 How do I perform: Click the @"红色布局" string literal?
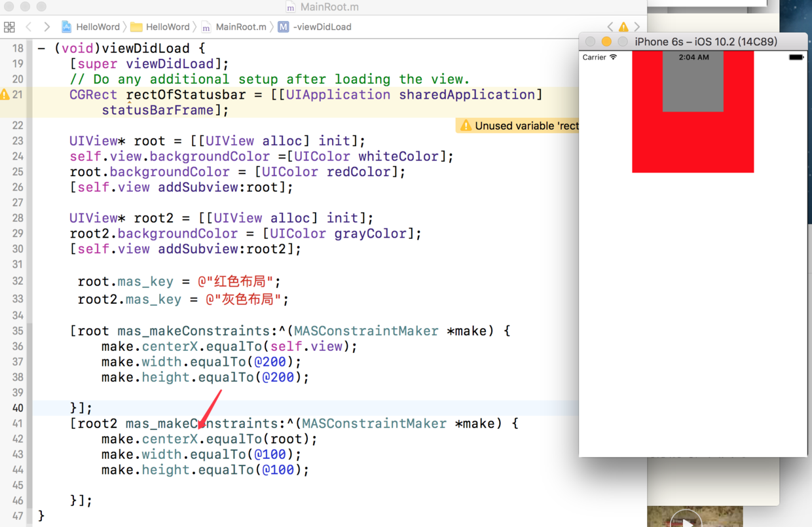pyautogui.click(x=235, y=282)
